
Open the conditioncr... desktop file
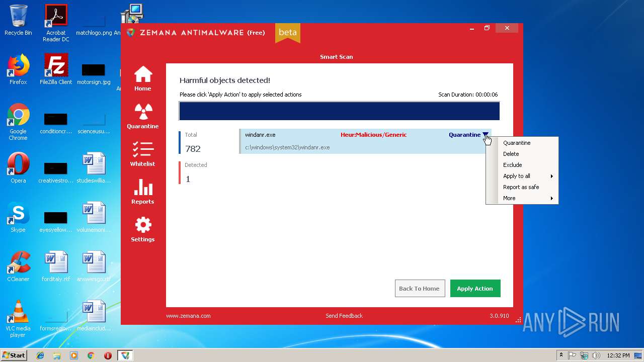coord(56,122)
